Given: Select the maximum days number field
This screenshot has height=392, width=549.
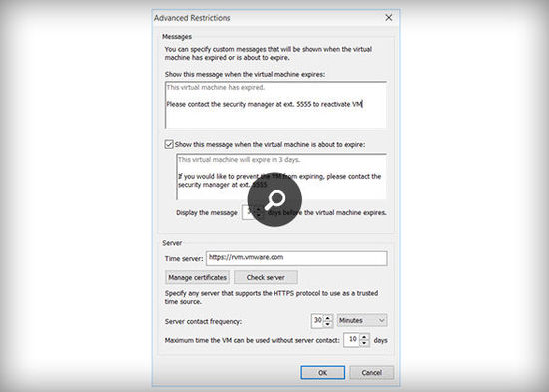Looking at the screenshot, I should (352, 340).
